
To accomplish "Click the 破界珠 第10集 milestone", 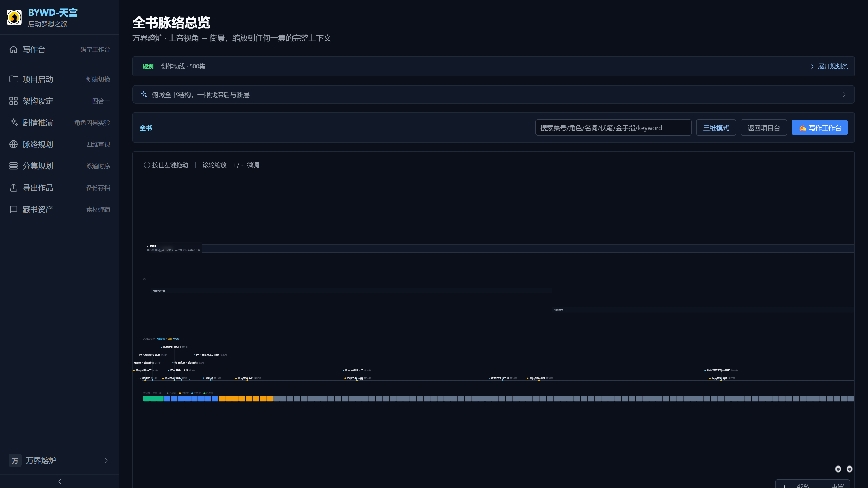I will point(212,378).
